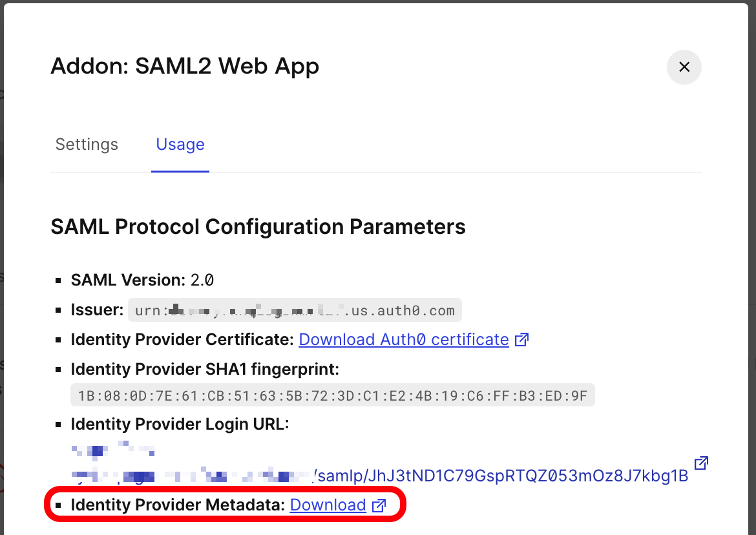Click external-link icon next to Metadata Download
Screen dimensions: 756x535
coord(379,505)
